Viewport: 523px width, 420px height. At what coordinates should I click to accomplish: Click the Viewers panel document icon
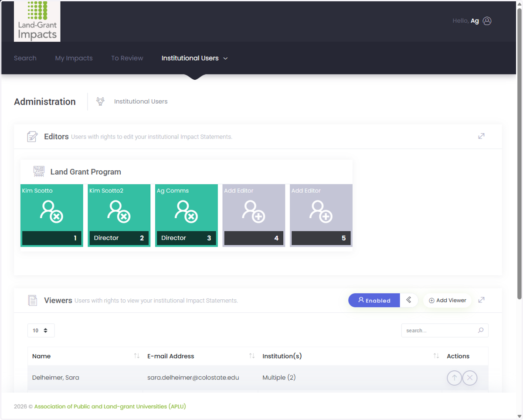(x=32, y=300)
